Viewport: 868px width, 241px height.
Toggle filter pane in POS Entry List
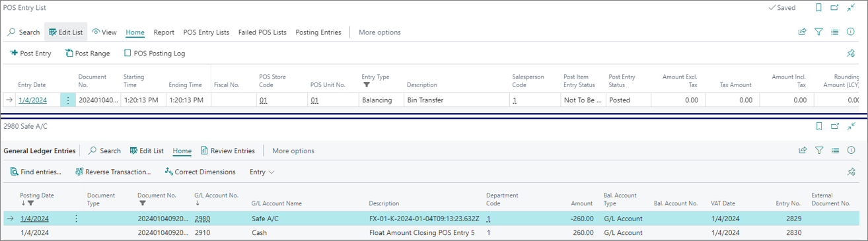click(819, 32)
